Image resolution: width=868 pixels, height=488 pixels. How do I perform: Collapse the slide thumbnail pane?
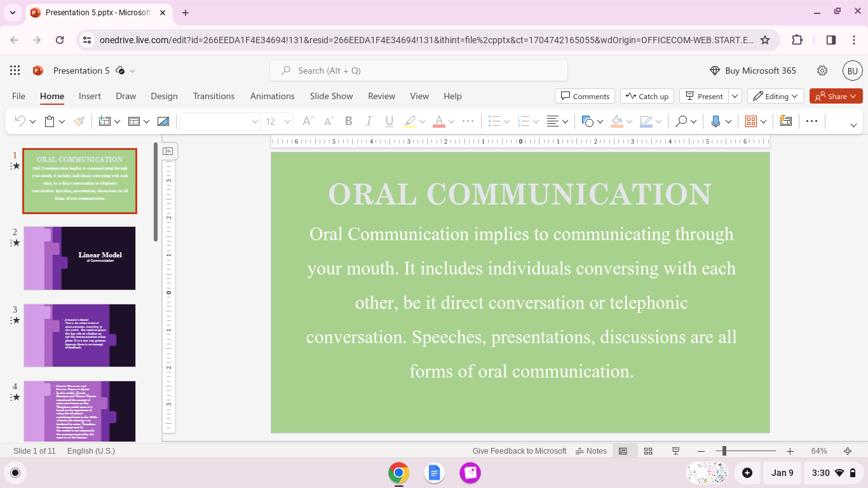[168, 151]
